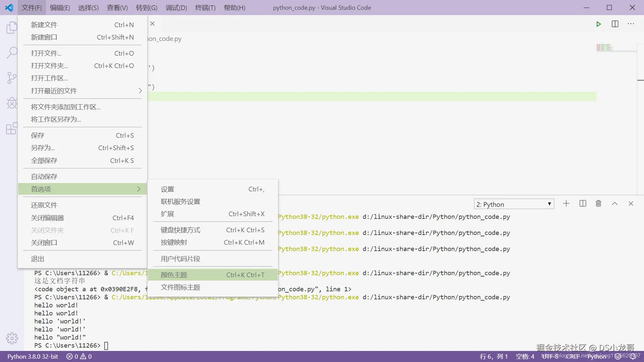Viewport: 644px width, 362px height.
Task: Open the 编辑(E) menu
Action: (x=60, y=8)
